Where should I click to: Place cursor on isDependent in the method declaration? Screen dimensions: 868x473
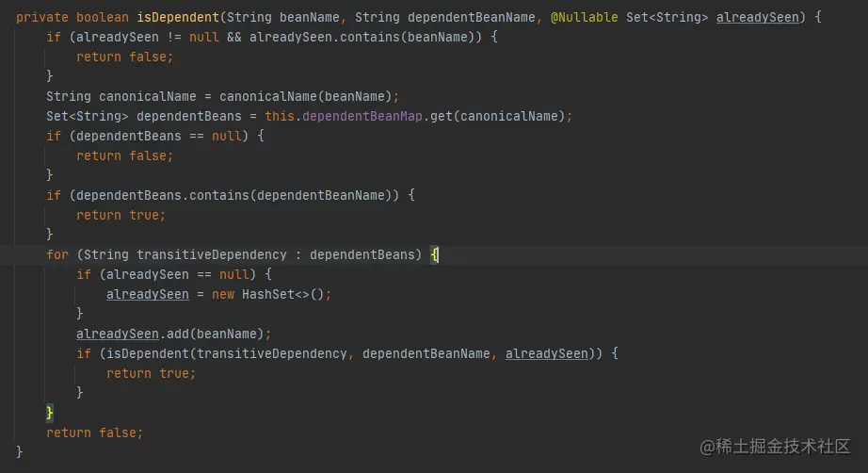(178, 17)
